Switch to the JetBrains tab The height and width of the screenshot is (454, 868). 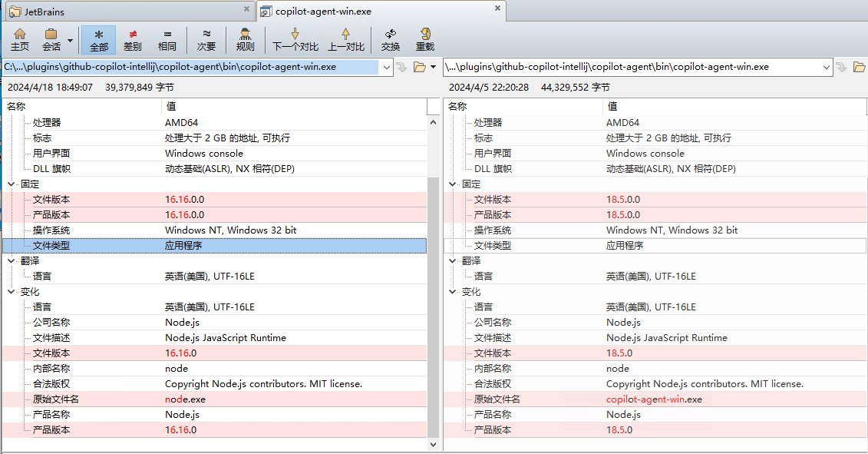[x=130, y=11]
